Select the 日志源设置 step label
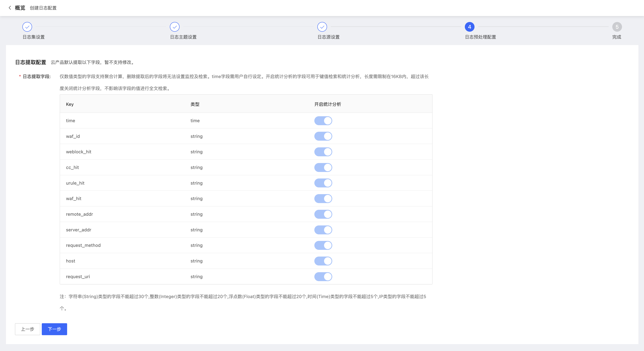This screenshot has width=644, height=351. tap(329, 37)
